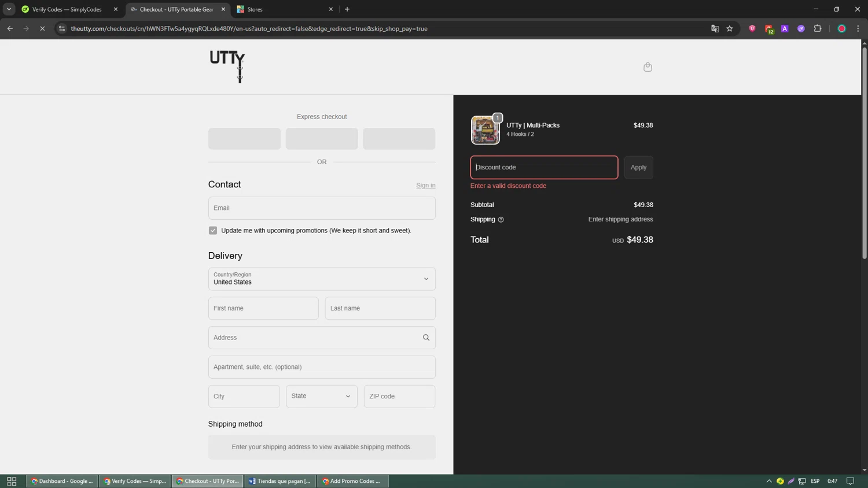Open Verify Codes taskbar window
This screenshot has height=488, width=868.
tap(135, 481)
